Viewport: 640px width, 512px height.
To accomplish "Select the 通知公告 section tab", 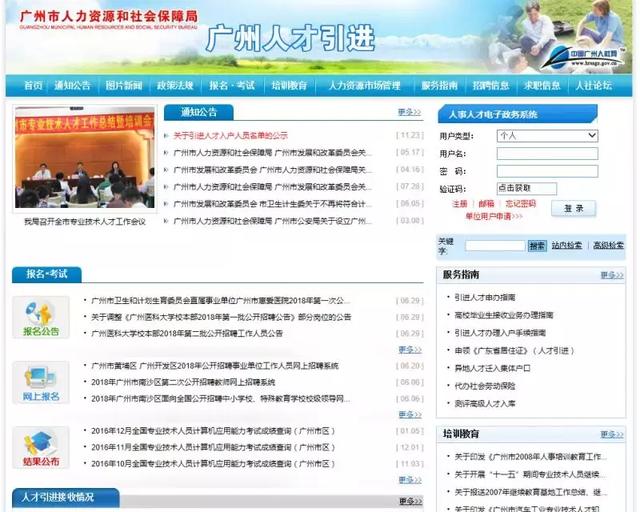I will click(x=198, y=112).
